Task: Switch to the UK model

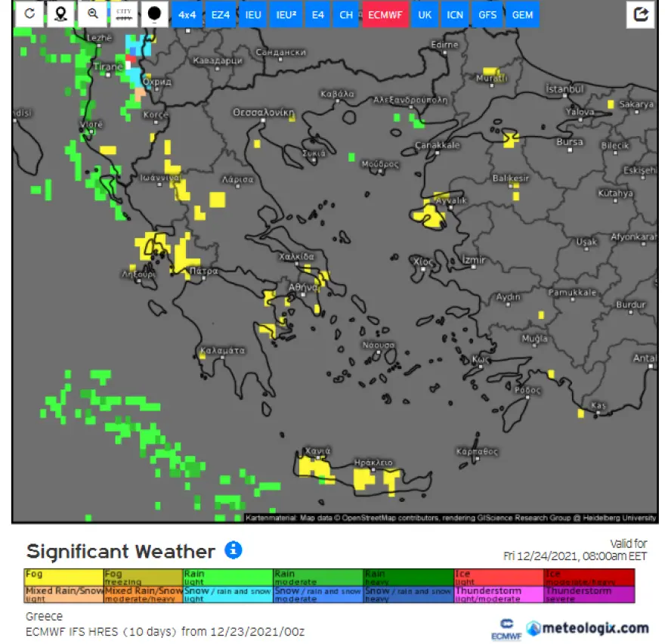Action: (425, 15)
